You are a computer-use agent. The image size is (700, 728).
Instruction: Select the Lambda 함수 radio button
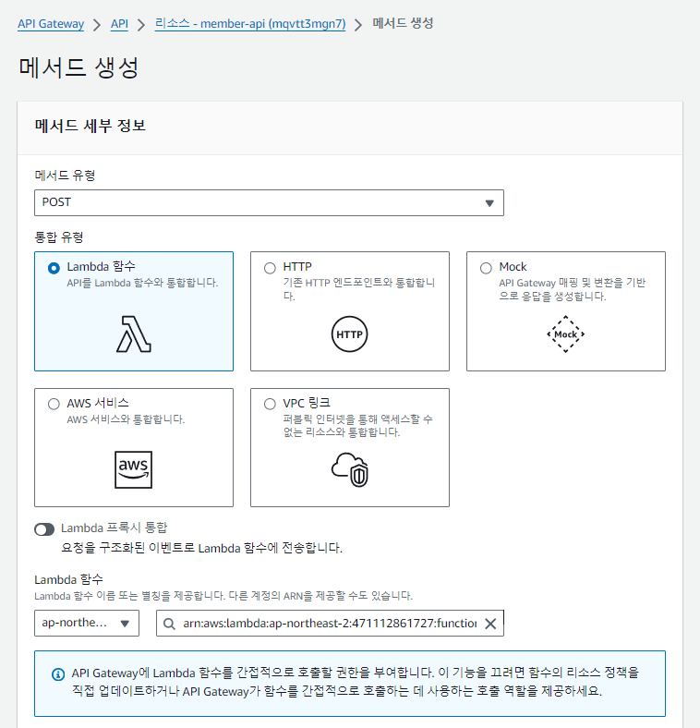54,268
